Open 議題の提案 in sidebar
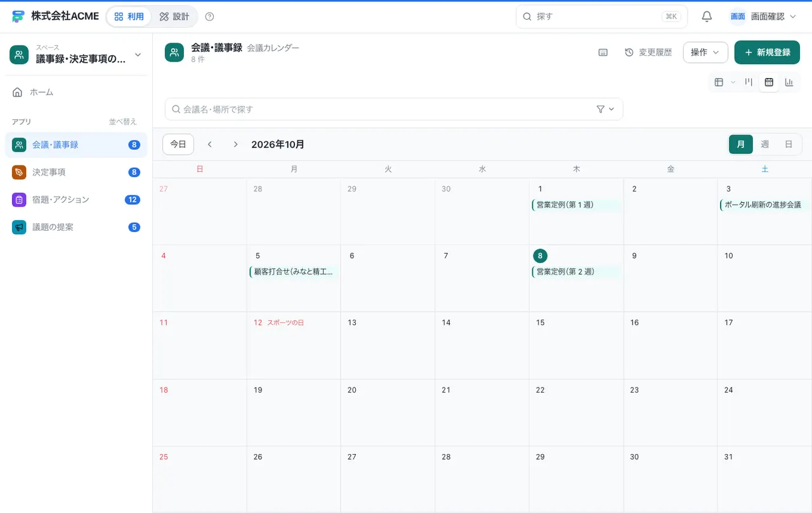 pos(76,227)
